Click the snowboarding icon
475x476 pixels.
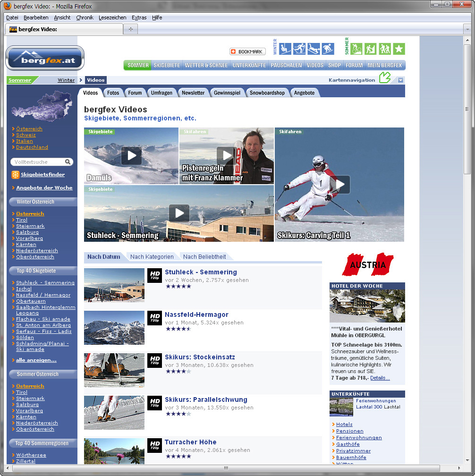click(328, 49)
